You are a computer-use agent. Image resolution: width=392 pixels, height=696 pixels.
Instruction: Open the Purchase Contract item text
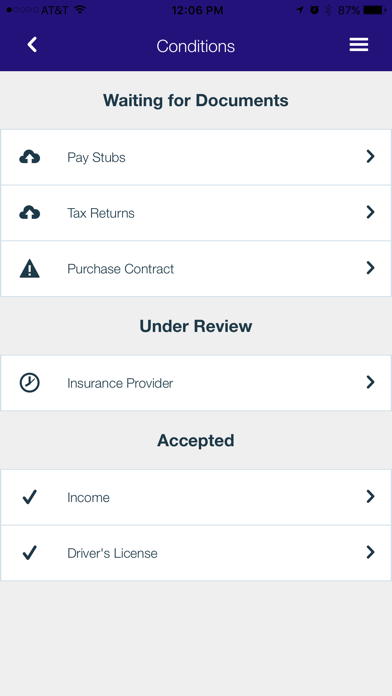120,269
